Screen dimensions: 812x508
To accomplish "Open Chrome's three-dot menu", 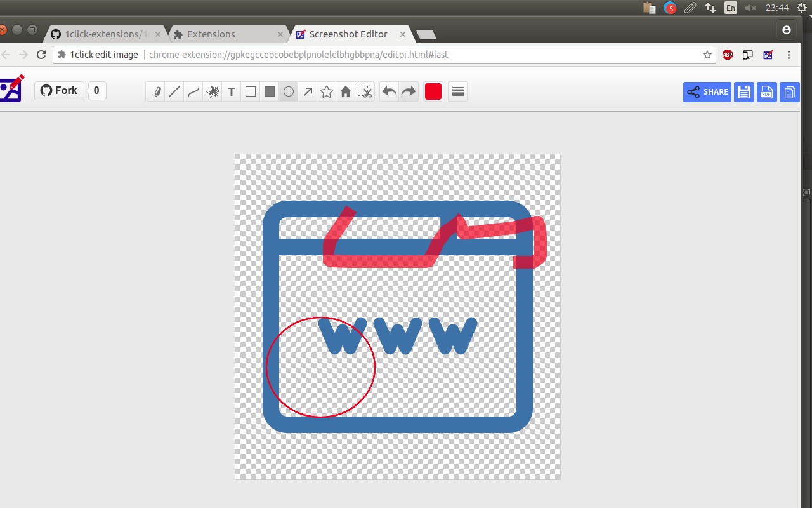I will pos(789,55).
